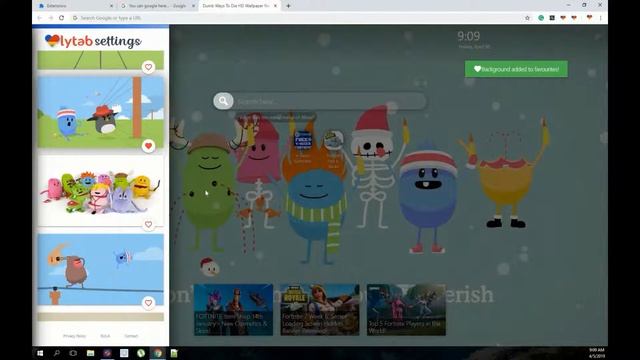
Task: Open the Fortnite Week 6 Loading Screen article
Action: (x=320, y=310)
